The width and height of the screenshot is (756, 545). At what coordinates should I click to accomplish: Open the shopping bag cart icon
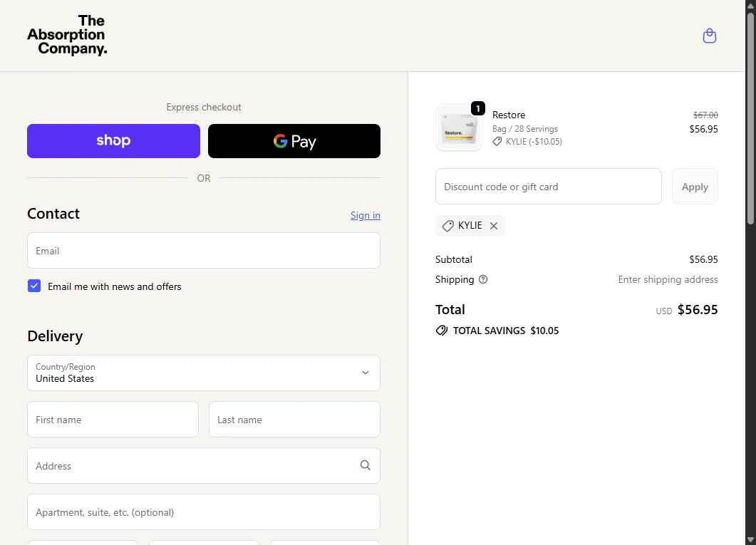click(709, 36)
